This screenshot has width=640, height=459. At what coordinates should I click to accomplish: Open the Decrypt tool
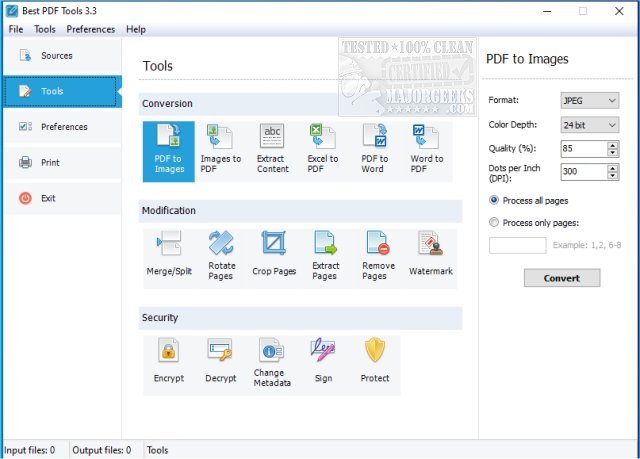click(220, 366)
